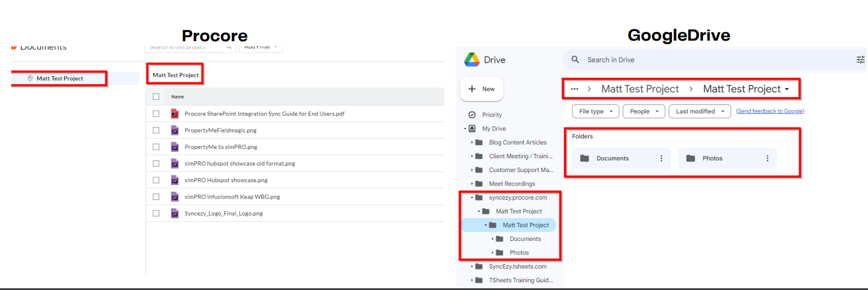Open Client Meeting / Training folder in tree
The width and height of the screenshot is (868, 290).
point(521,156)
